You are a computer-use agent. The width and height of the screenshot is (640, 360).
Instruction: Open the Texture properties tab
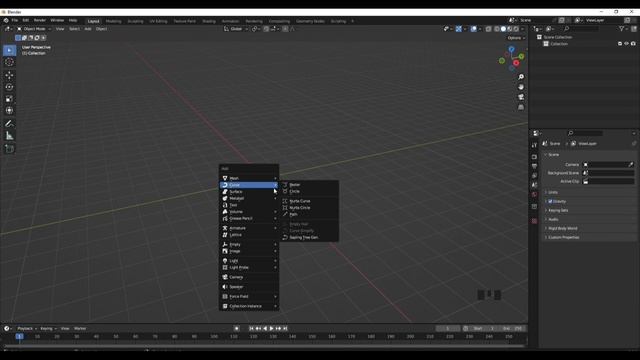[534, 221]
